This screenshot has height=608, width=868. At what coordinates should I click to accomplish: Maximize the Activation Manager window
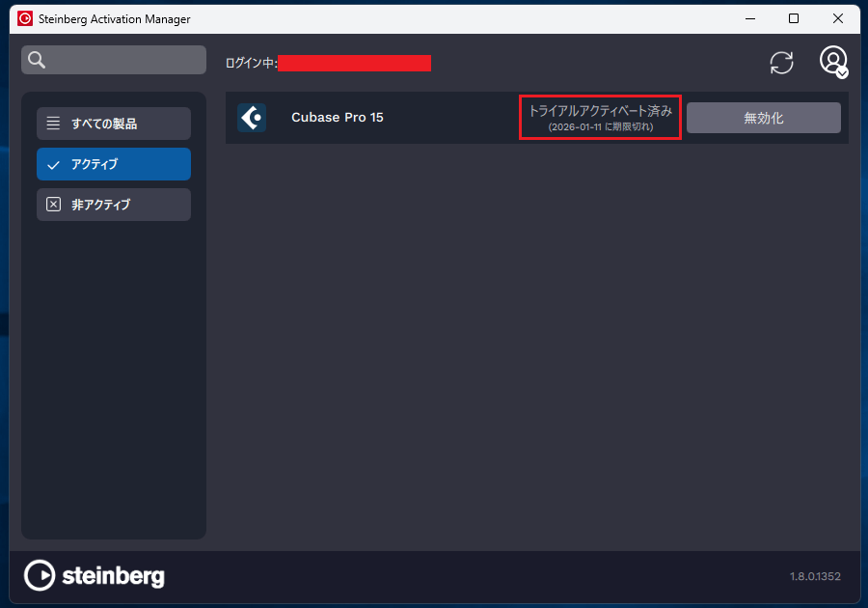(794, 18)
